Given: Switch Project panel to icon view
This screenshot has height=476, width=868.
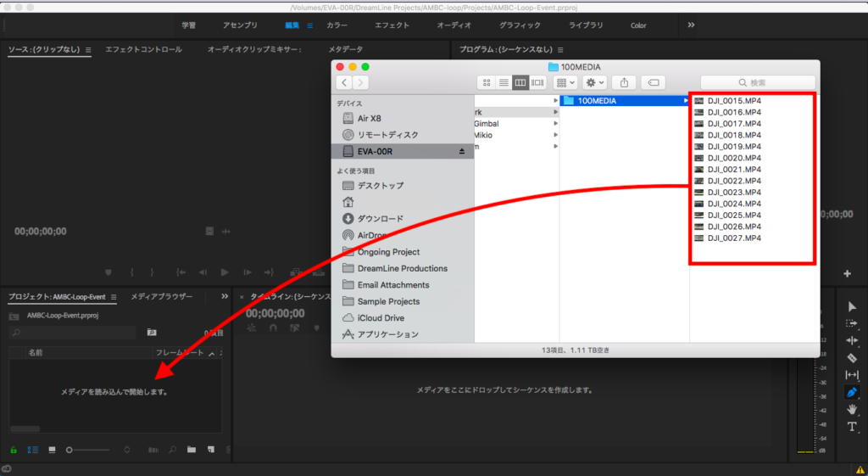Looking at the screenshot, I should [x=52, y=450].
